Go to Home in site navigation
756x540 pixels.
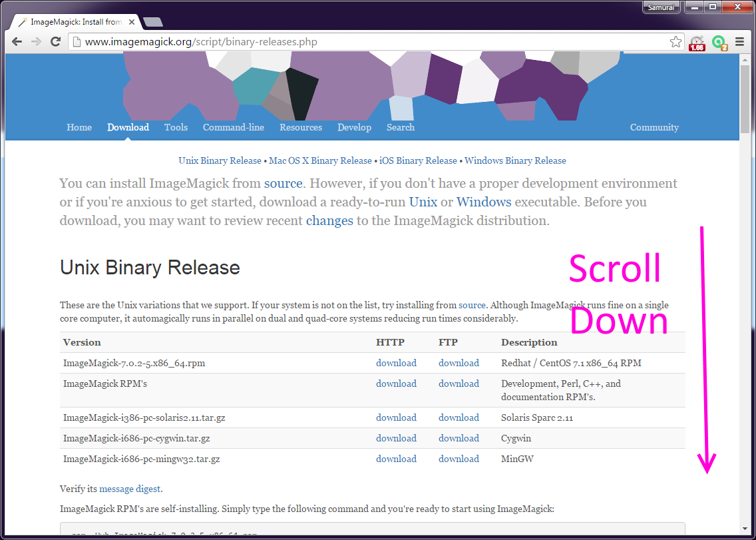(x=79, y=127)
